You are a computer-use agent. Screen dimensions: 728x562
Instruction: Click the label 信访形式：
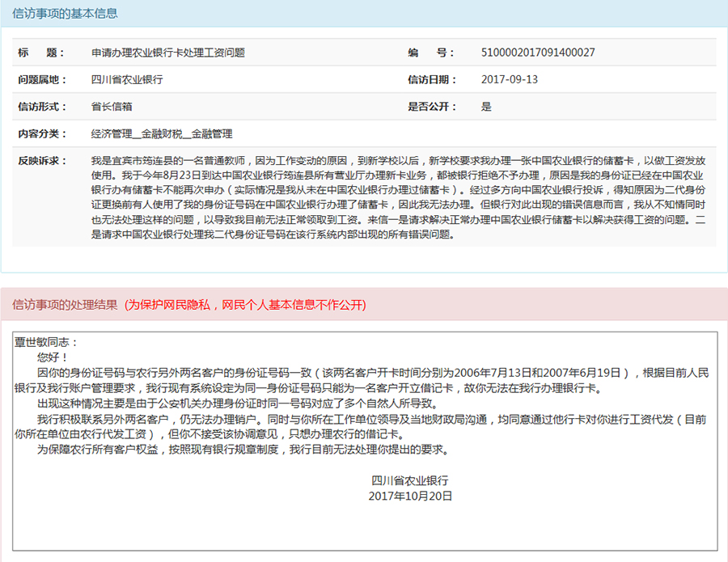click(x=42, y=107)
